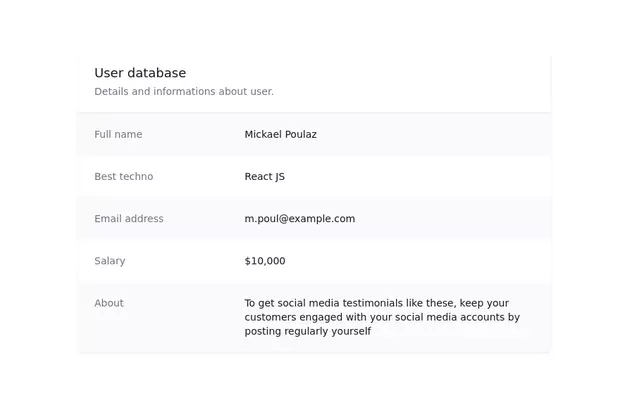Viewport: 625px width, 400px height.
Task: Click the About field label
Action: pyautogui.click(x=109, y=303)
